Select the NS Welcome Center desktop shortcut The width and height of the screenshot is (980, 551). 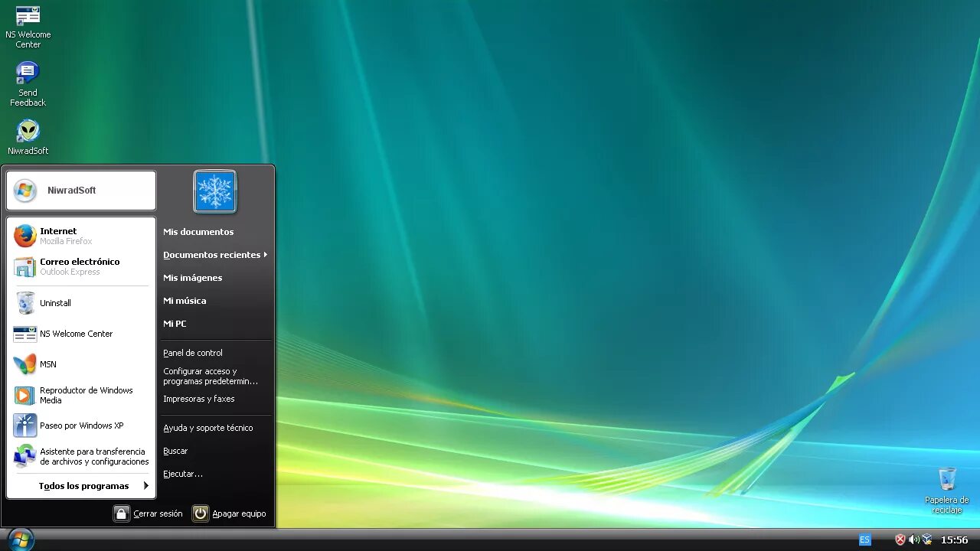click(x=28, y=27)
